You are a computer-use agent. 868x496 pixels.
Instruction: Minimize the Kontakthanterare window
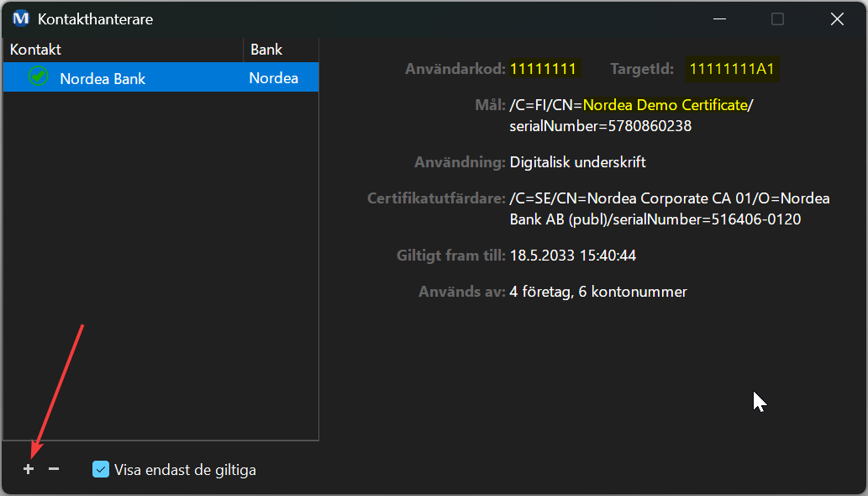point(719,18)
